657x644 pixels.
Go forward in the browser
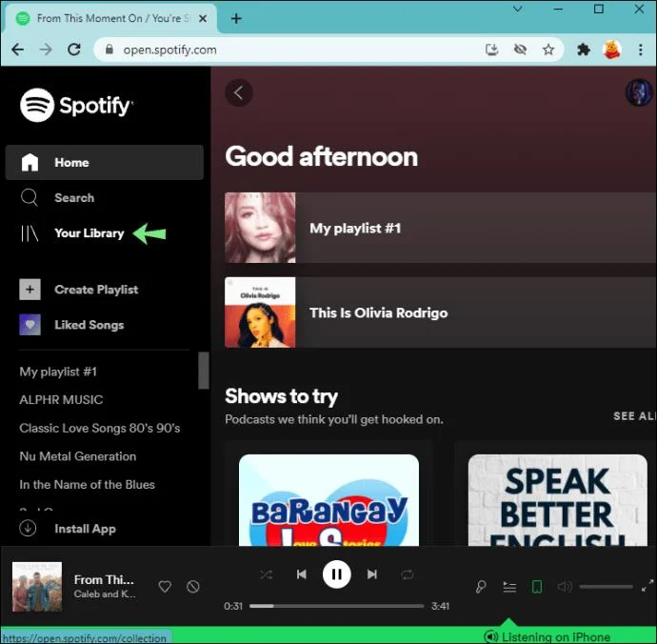(x=46, y=50)
